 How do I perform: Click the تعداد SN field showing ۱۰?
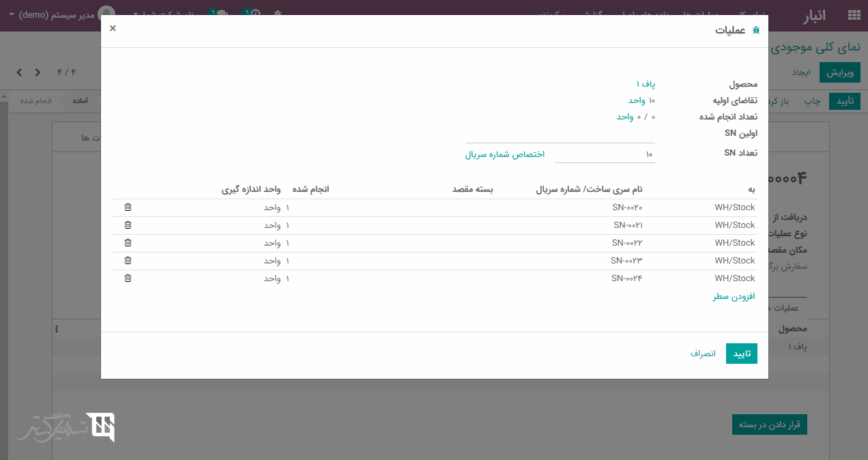coord(605,154)
